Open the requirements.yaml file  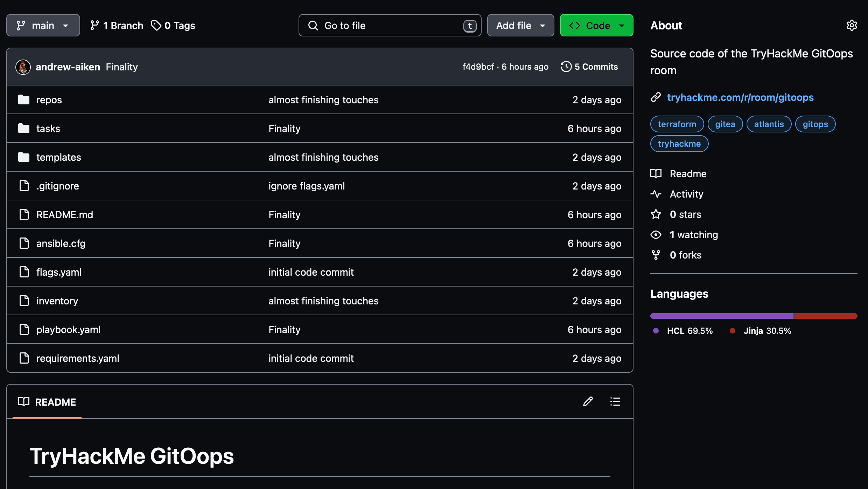point(78,358)
